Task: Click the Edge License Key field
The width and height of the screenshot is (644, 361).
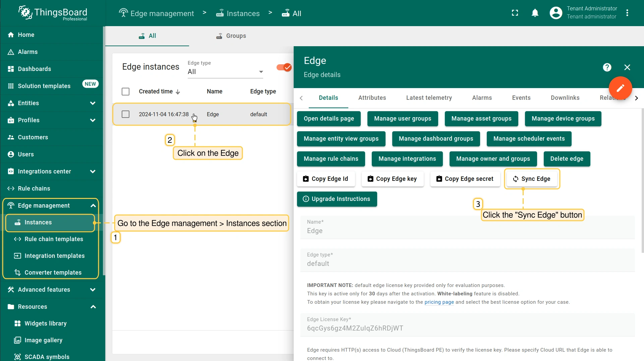Action: click(467, 328)
